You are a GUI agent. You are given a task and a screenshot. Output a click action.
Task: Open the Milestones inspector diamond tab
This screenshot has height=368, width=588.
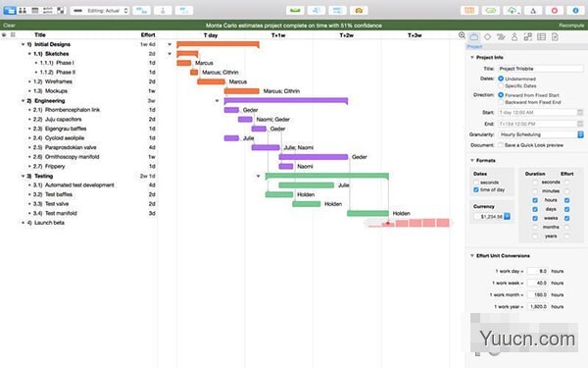coord(487,37)
